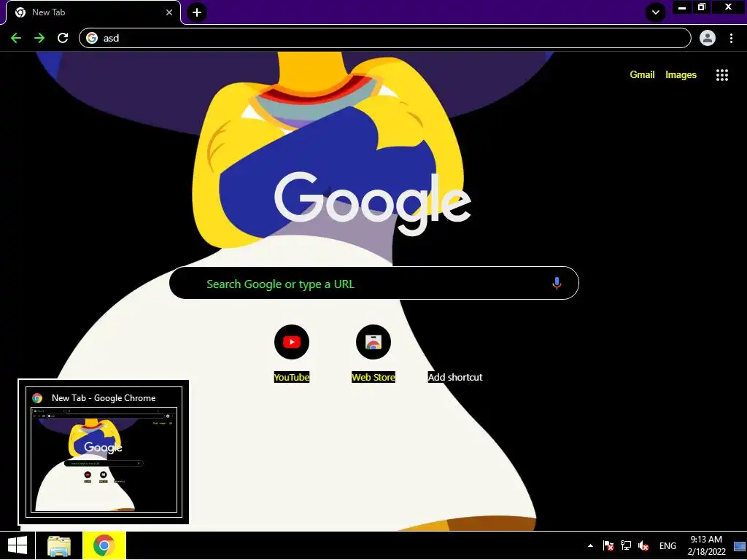The width and height of the screenshot is (747, 560).
Task: Open the Gmail link
Action: (642, 75)
